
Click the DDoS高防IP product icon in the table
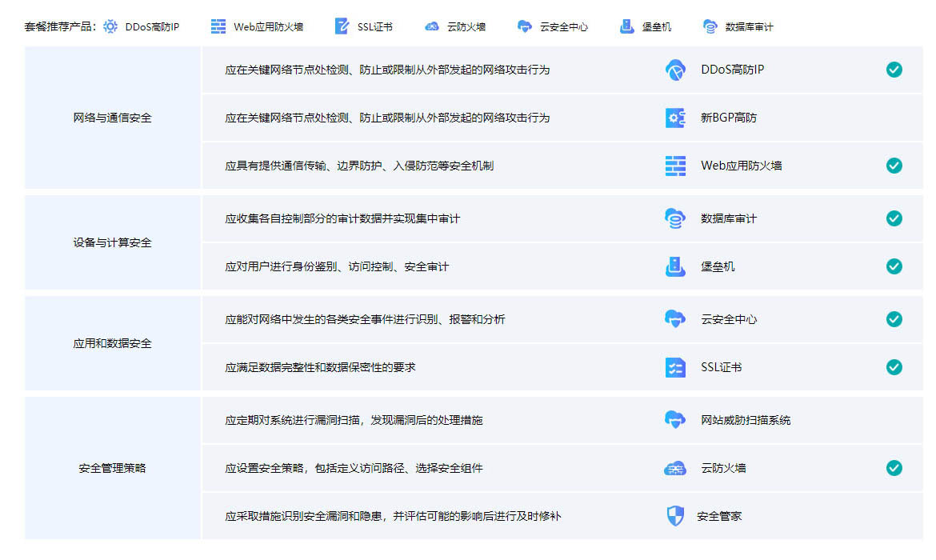click(x=675, y=70)
